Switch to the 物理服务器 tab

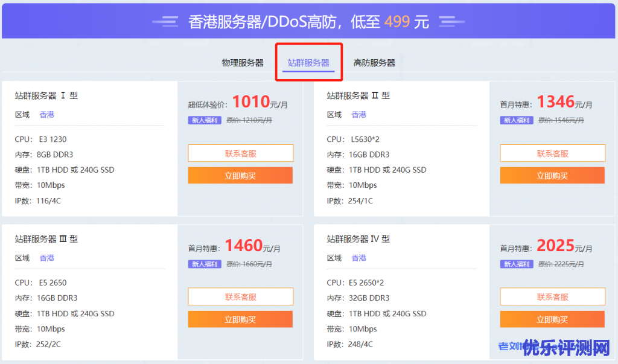[242, 63]
